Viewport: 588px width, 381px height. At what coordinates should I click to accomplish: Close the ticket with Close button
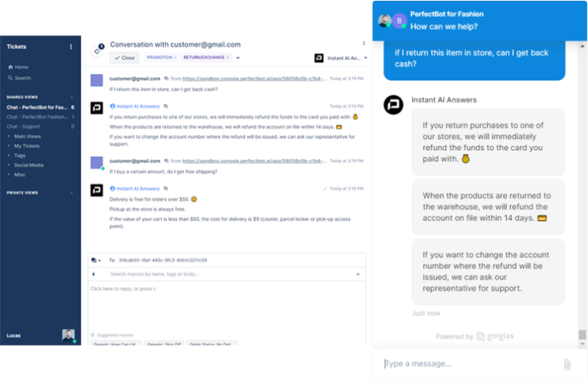pos(125,57)
